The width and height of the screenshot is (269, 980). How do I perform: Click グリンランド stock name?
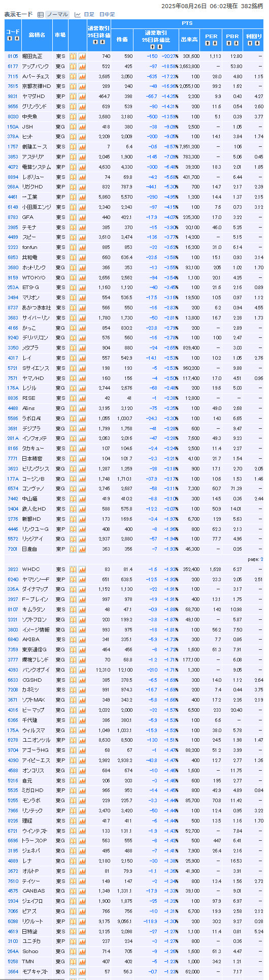[35, 107]
